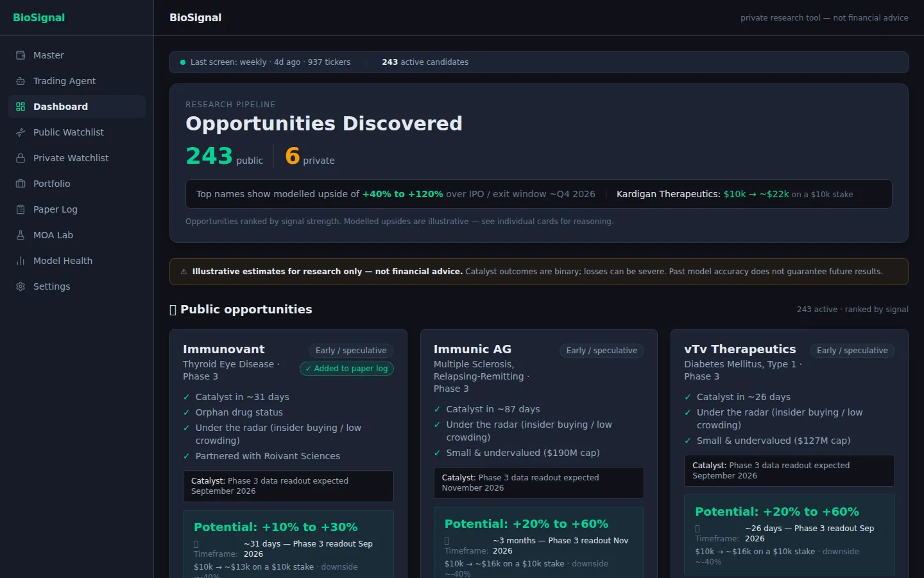Open Private Watchlist
This screenshot has height=578, width=924.
76,158
